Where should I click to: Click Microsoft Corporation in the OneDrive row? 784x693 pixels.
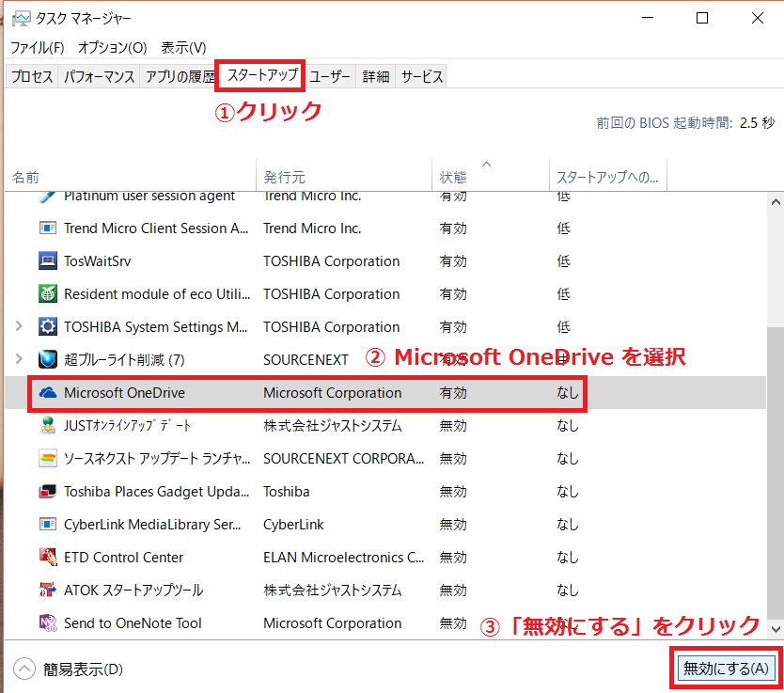click(x=333, y=393)
